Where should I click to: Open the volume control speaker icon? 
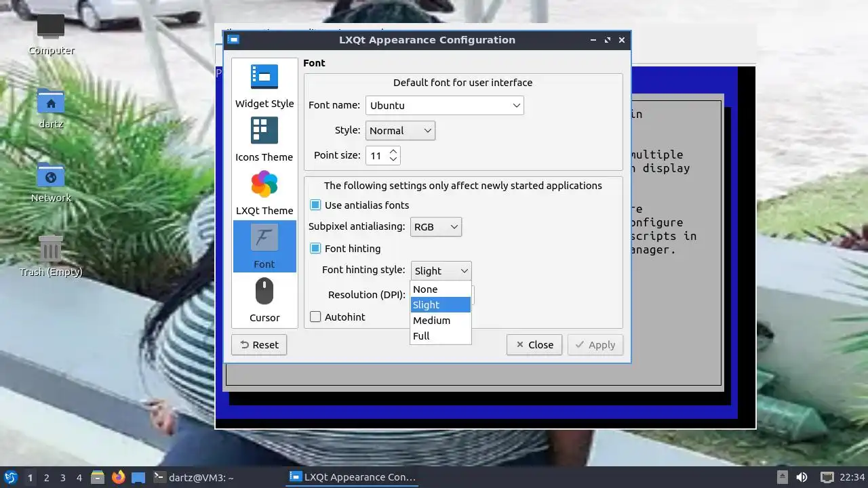click(802, 477)
